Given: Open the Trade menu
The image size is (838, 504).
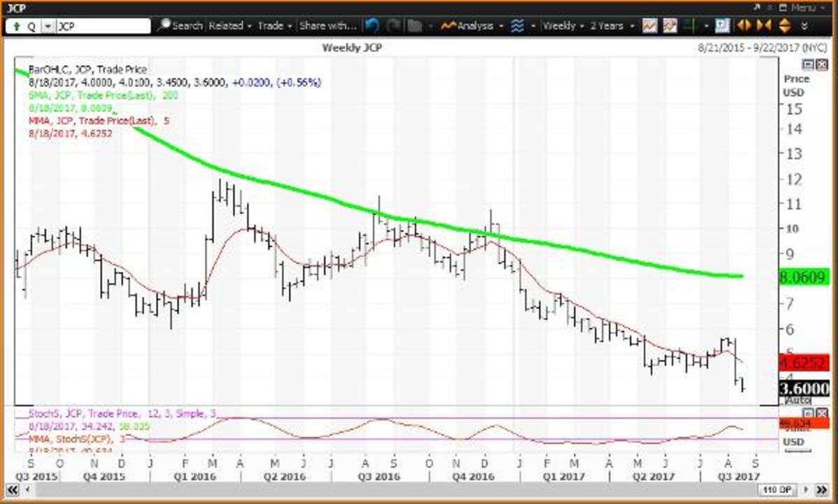Looking at the screenshot, I should (274, 26).
